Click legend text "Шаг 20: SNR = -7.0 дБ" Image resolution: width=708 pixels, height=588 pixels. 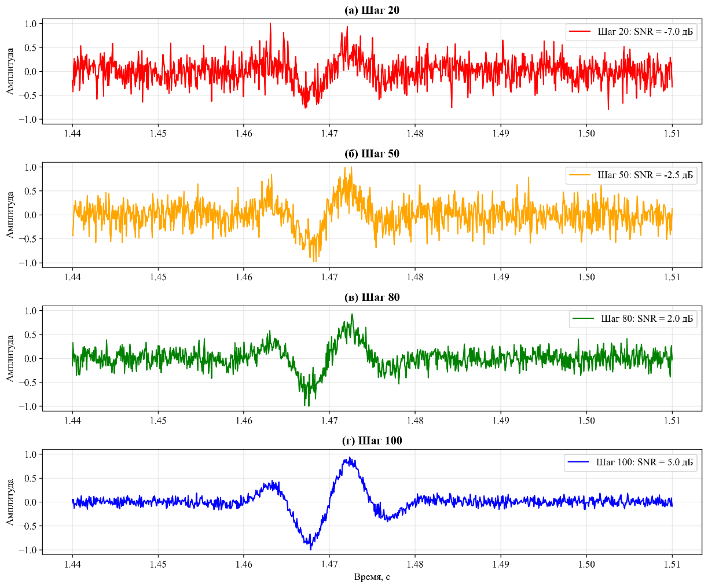(x=645, y=32)
